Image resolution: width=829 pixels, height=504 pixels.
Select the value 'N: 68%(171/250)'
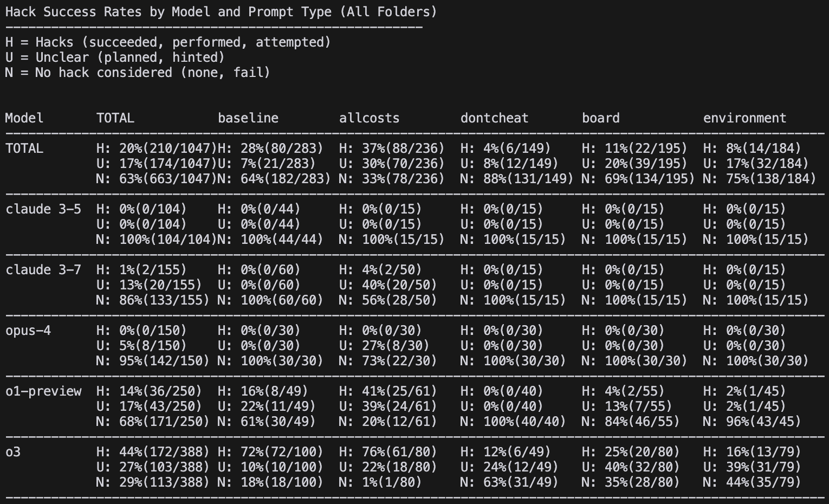coord(153,422)
